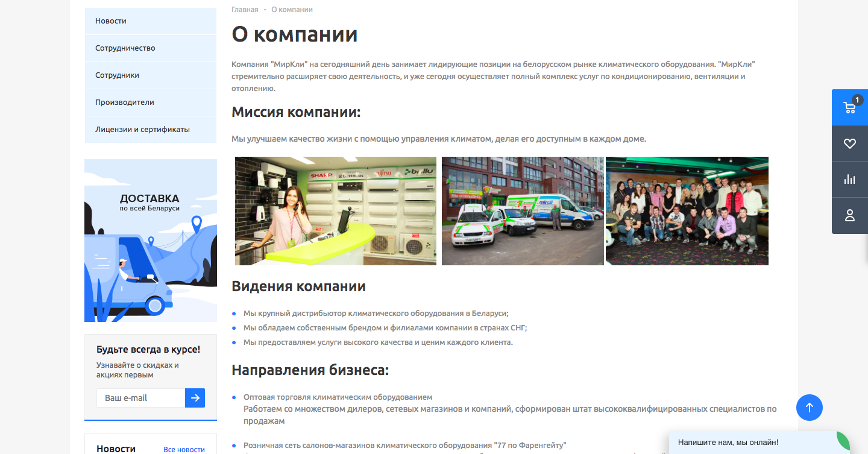Click the scroll-to-top arrow button
This screenshot has height=454, width=868.
pos(809,408)
